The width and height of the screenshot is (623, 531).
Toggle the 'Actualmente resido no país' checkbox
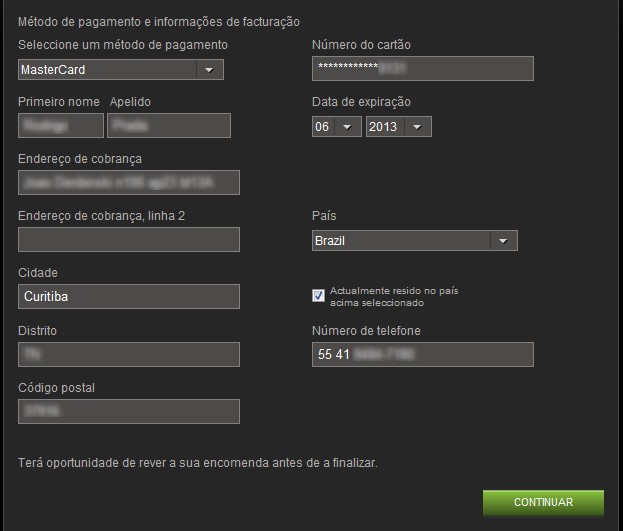[x=318, y=295]
